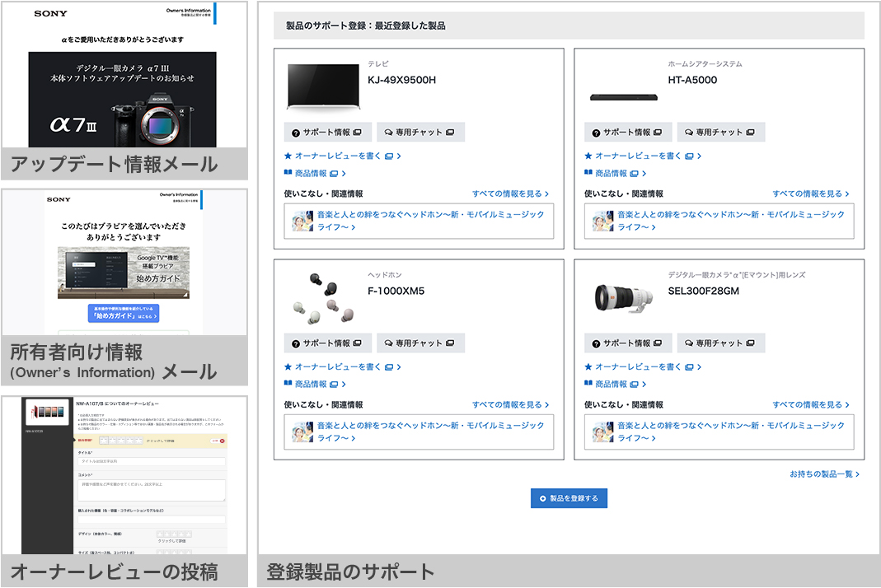Image resolution: width=881 pixels, height=588 pixels.
Task: Click the KJ-49X9500H television product image
Action: pyautogui.click(x=316, y=86)
